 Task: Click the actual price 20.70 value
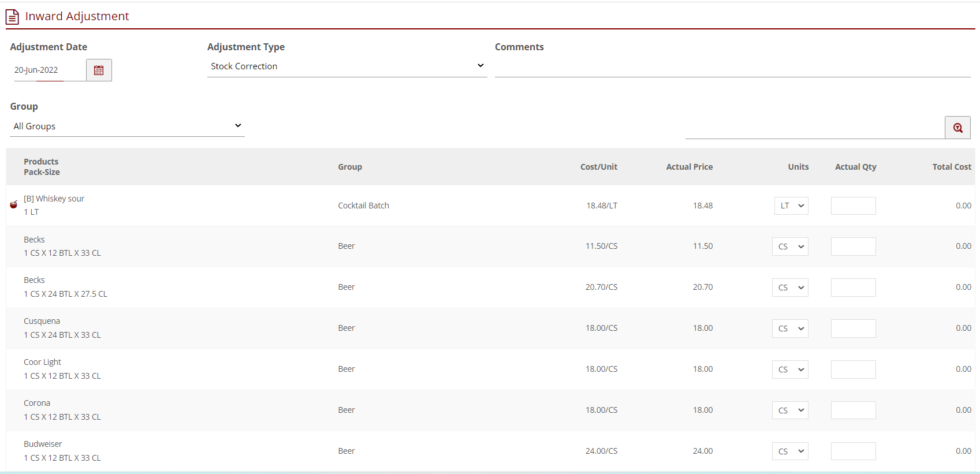coord(703,287)
